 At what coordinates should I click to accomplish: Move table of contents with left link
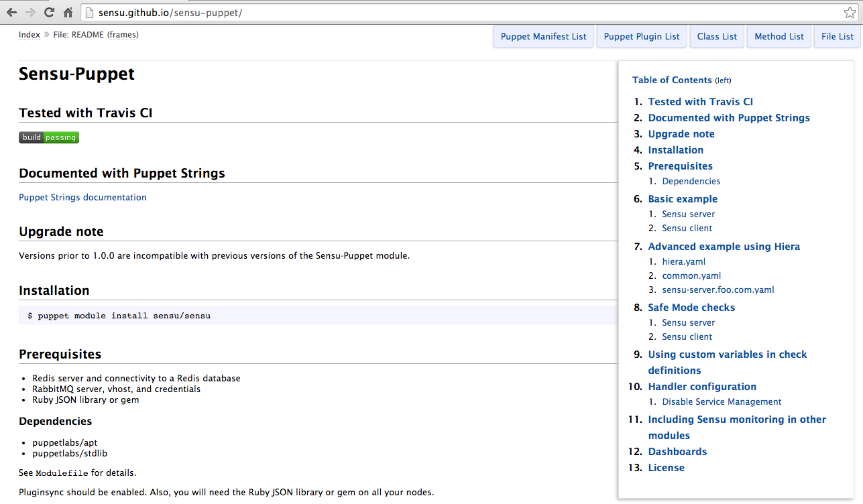723,80
